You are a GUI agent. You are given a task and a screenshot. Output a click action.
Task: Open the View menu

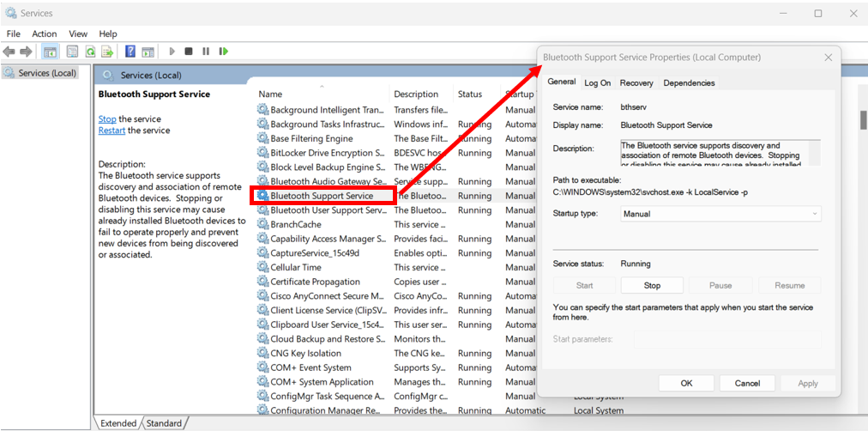tap(78, 33)
